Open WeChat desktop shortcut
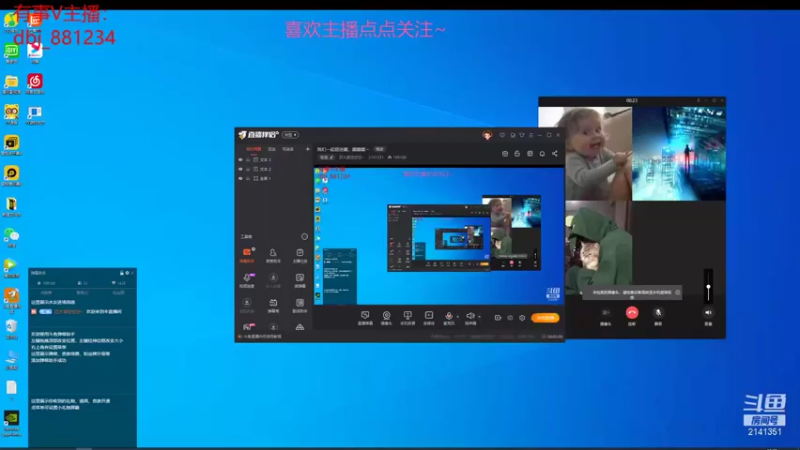This screenshot has height=450, width=800. [x=11, y=237]
